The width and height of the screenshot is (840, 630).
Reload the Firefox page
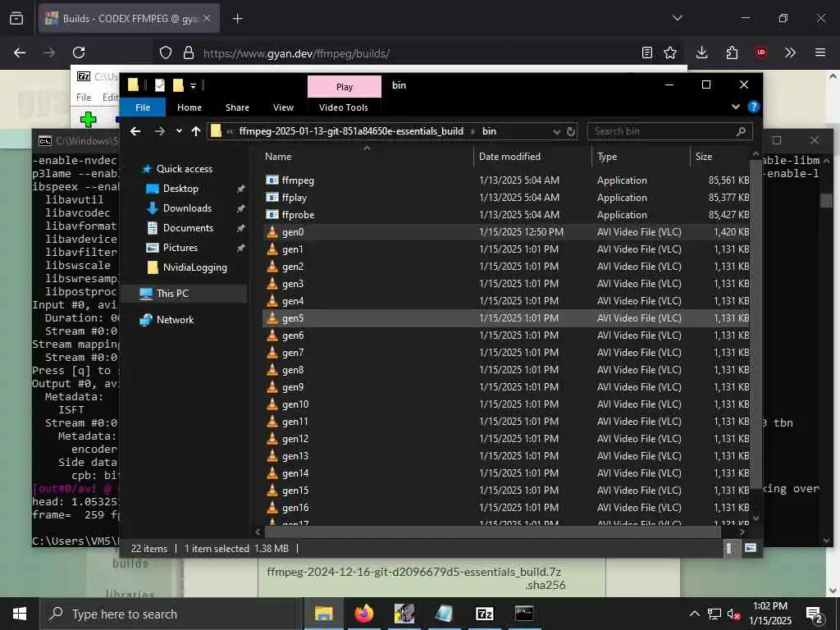pyautogui.click(x=79, y=52)
